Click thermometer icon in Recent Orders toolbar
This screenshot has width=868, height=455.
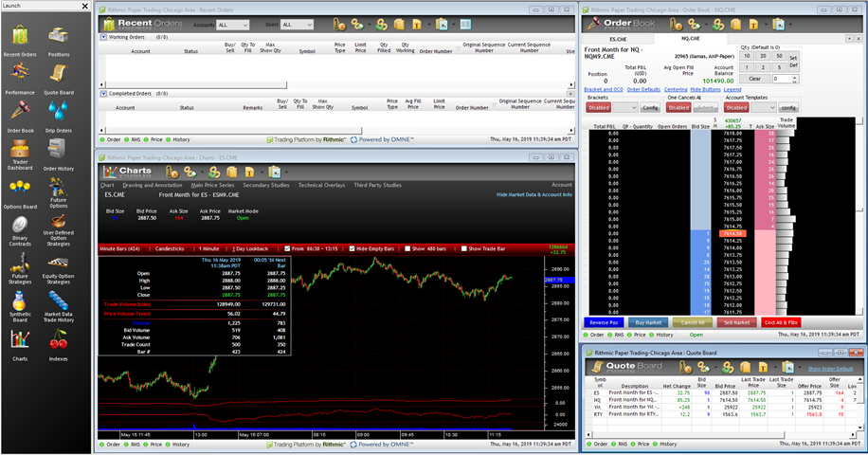click(x=339, y=25)
